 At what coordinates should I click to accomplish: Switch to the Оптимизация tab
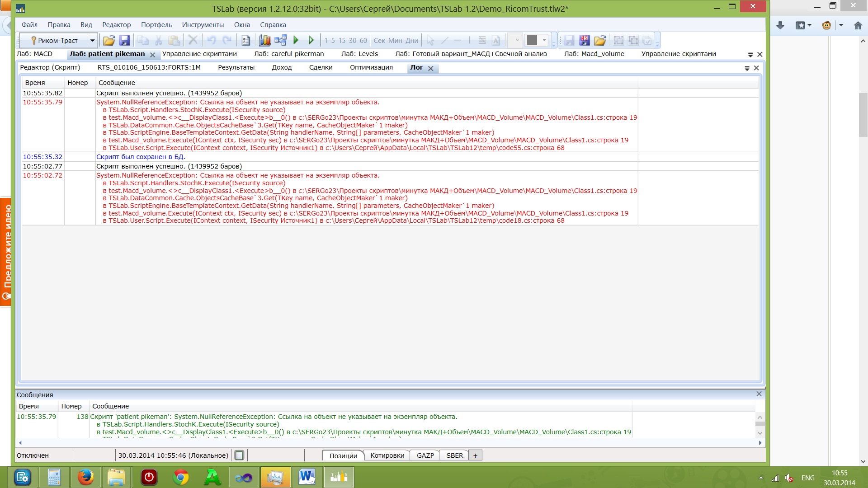pyautogui.click(x=371, y=67)
